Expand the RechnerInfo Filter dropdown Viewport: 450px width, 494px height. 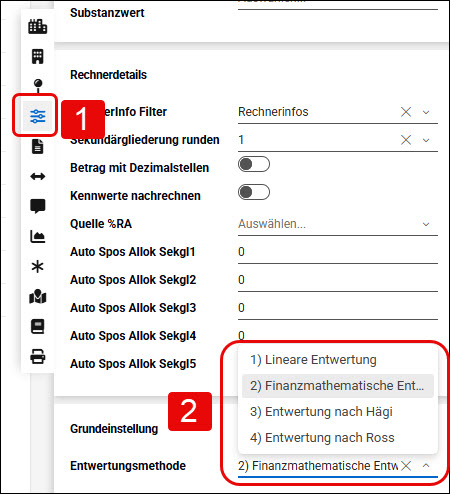(x=426, y=112)
